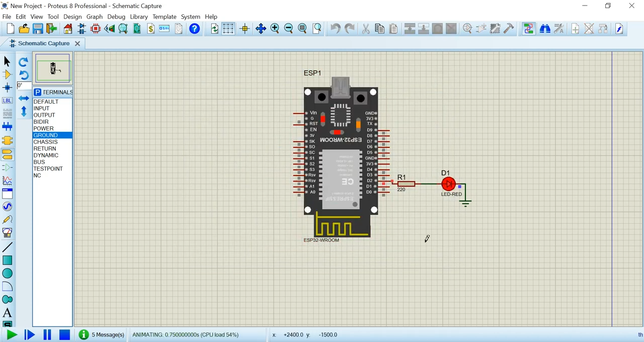Save the current project
This screenshot has width=644, height=342.
tap(38, 29)
